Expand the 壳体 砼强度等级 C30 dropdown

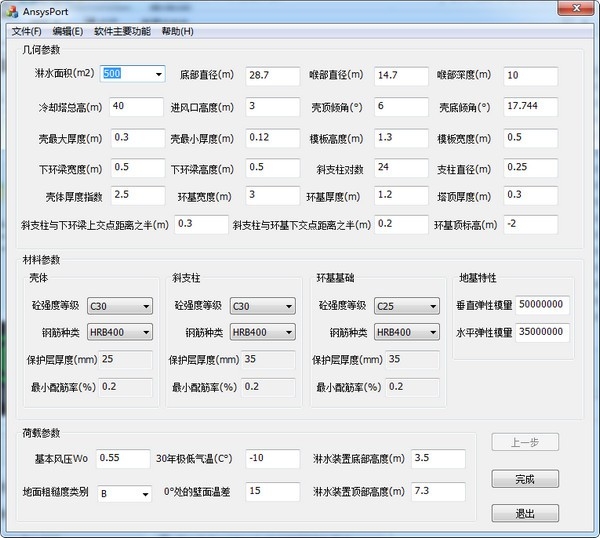pyautogui.click(x=120, y=306)
